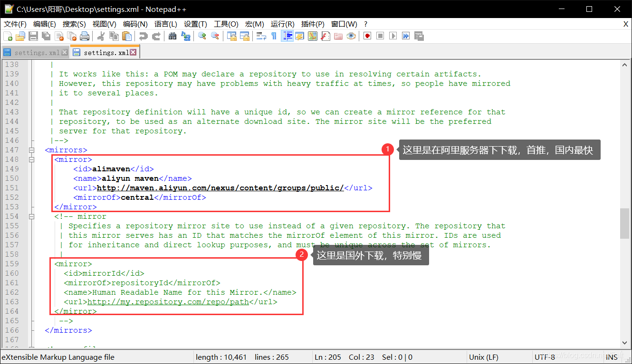Zoom out with the magnifier minus icon

point(215,36)
